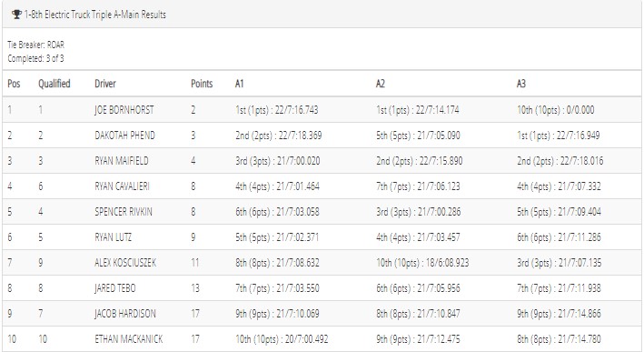Click driver name JOE BORNHORST
Image resolution: width=644 pixels, height=352 pixels.
pos(124,110)
